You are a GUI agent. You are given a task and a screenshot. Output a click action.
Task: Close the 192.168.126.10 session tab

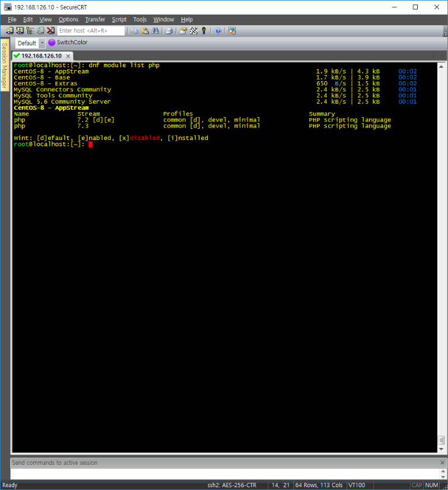click(x=68, y=56)
